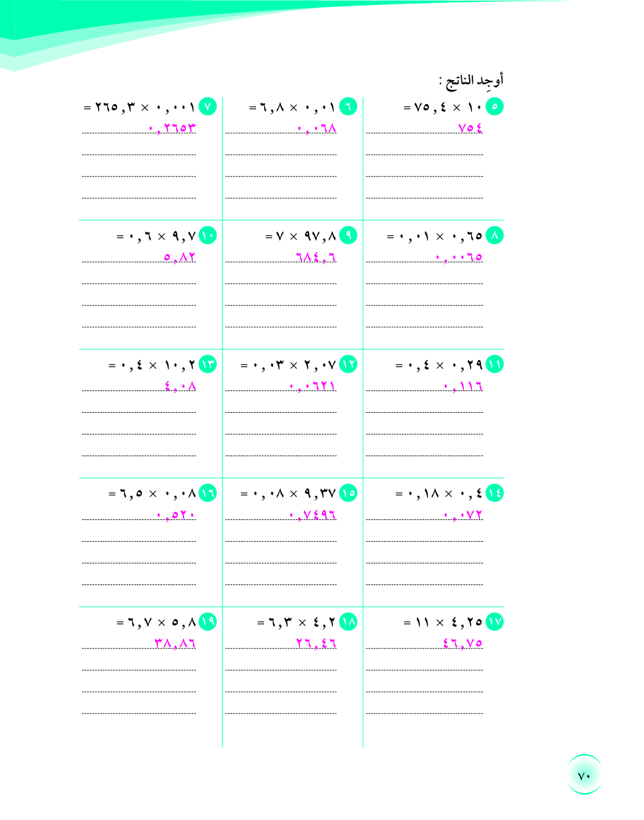Image resolution: width=644 pixels, height=820 pixels.
Task: Select the question 18 green circle badge
Action: (348, 622)
